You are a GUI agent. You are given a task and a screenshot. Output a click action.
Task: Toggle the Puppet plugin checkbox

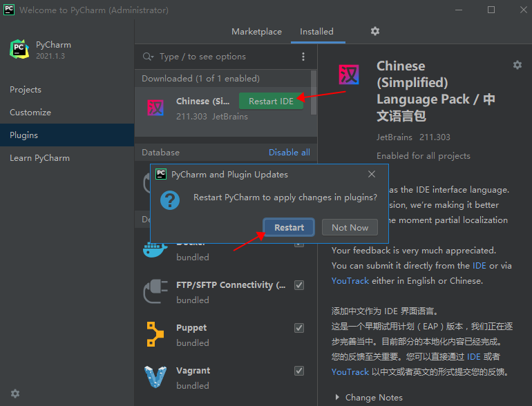(x=299, y=328)
